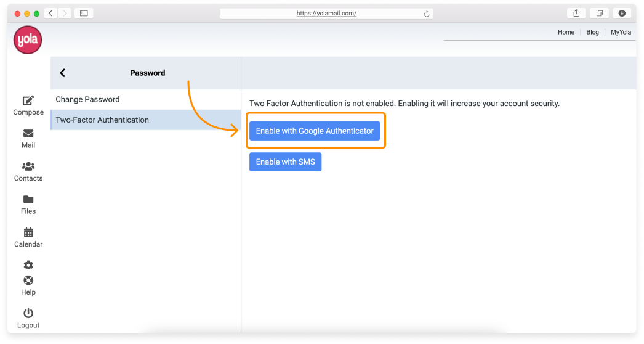Reload the page in Safari
Viewport: 644px width, 344px height.
click(x=425, y=14)
